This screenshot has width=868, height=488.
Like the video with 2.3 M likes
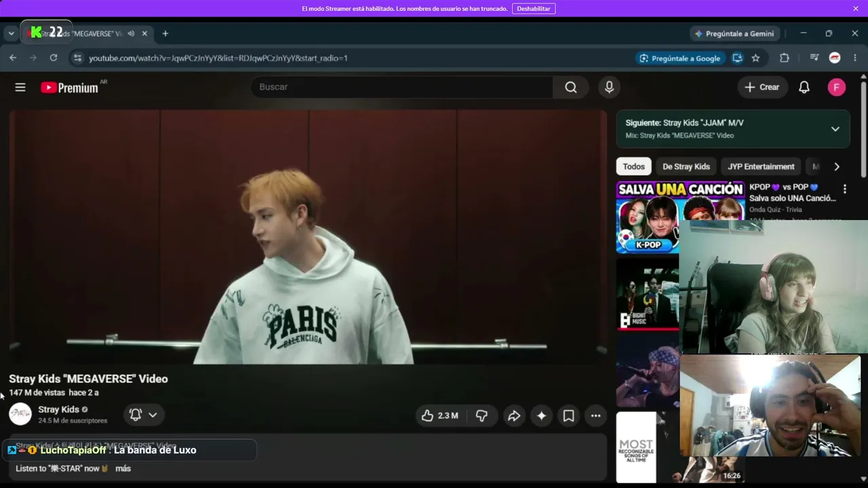click(439, 415)
